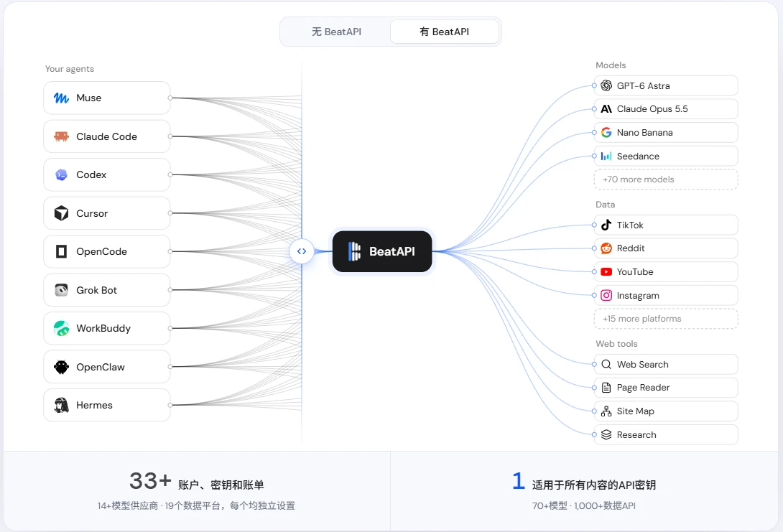Select the Grok Bot agent label
The image size is (783, 532).
(x=96, y=290)
